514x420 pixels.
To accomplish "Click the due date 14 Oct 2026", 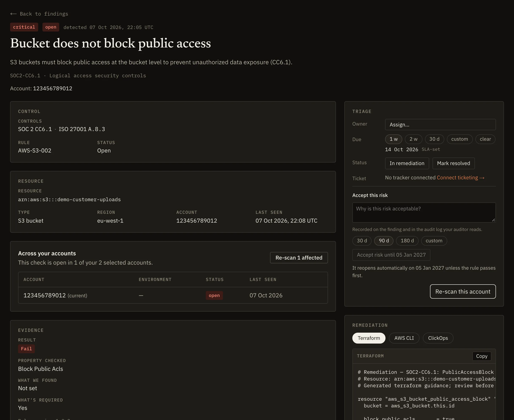I will 401,150.
